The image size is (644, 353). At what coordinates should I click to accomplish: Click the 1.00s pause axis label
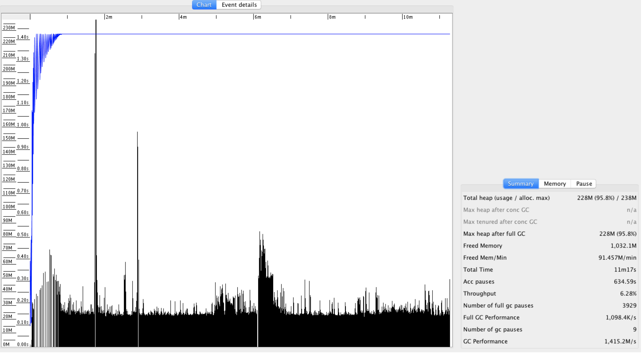23,125
